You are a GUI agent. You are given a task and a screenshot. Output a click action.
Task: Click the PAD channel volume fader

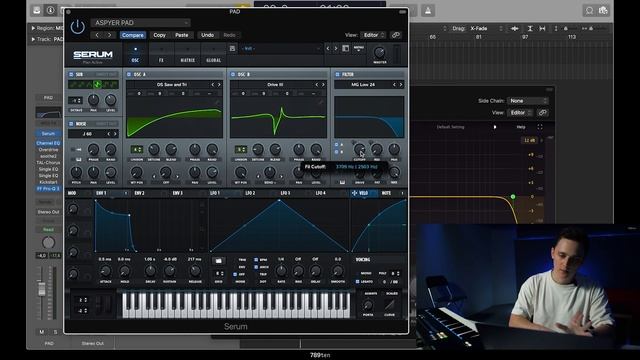[x=42, y=289]
